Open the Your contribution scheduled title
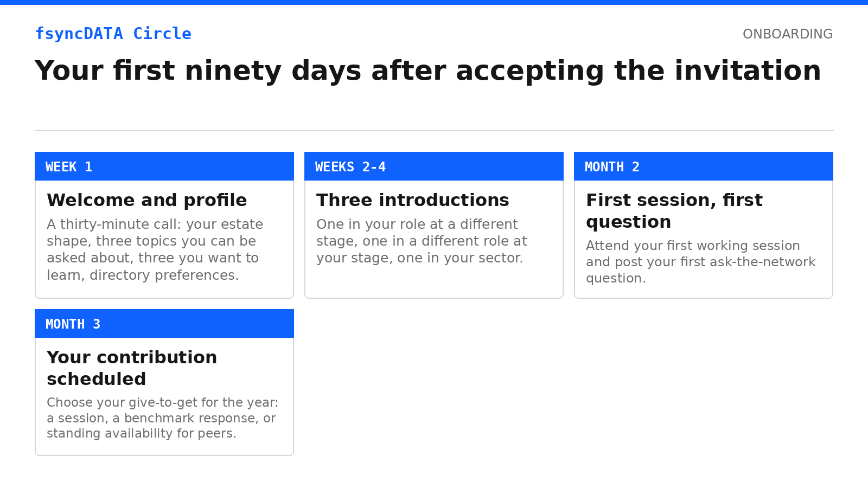This screenshot has height=488, width=868. coord(132,368)
